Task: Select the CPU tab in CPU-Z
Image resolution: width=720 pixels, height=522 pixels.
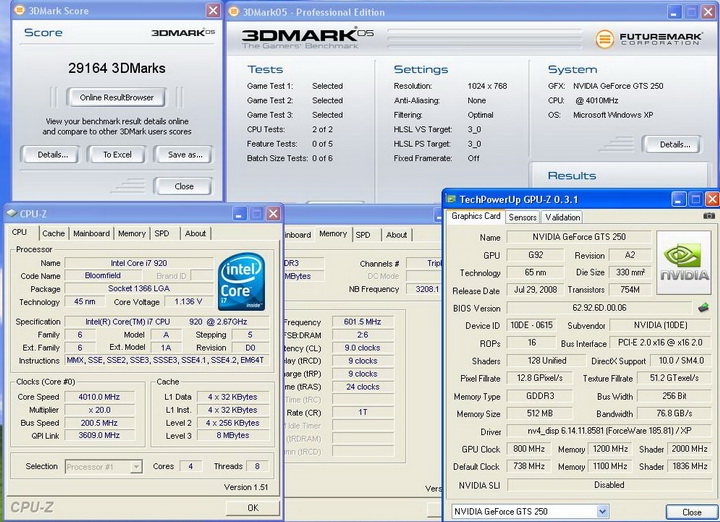Action: [19, 232]
